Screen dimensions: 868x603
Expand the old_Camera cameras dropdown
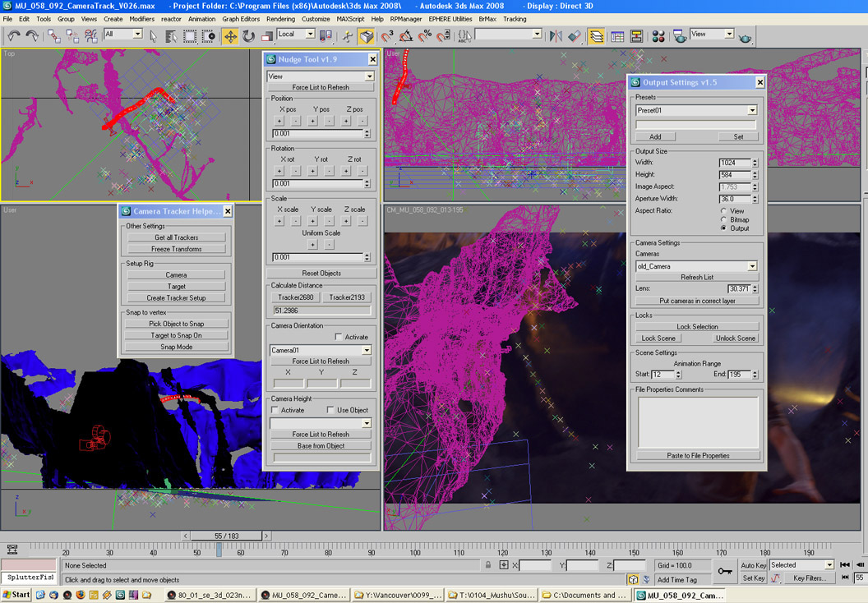751,266
